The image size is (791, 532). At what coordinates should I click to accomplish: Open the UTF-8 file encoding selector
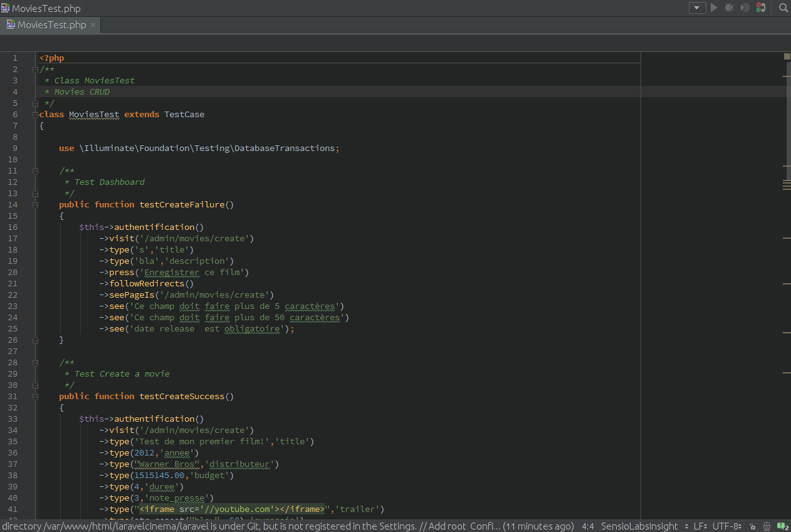[x=727, y=526]
